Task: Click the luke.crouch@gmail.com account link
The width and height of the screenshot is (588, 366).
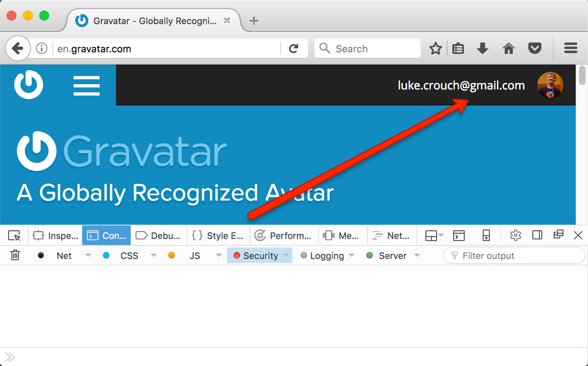Action: pyautogui.click(x=461, y=85)
